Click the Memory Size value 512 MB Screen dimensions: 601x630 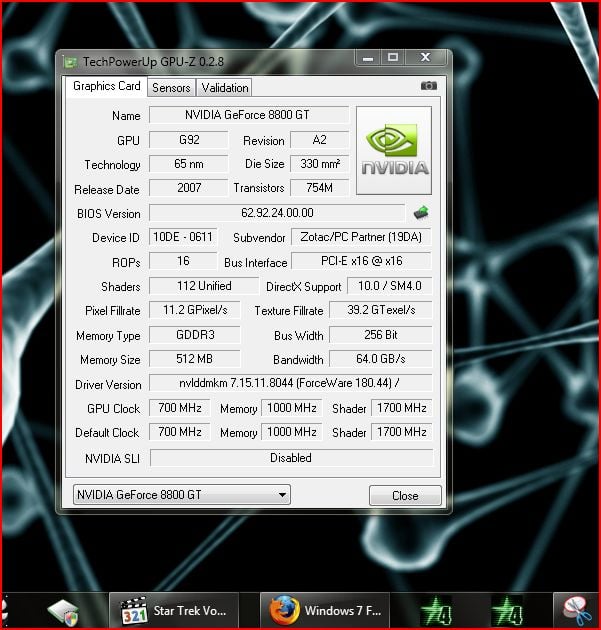click(x=195, y=359)
